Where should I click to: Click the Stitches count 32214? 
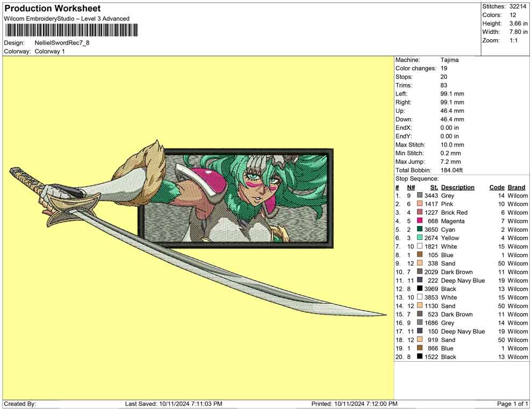tap(519, 6)
